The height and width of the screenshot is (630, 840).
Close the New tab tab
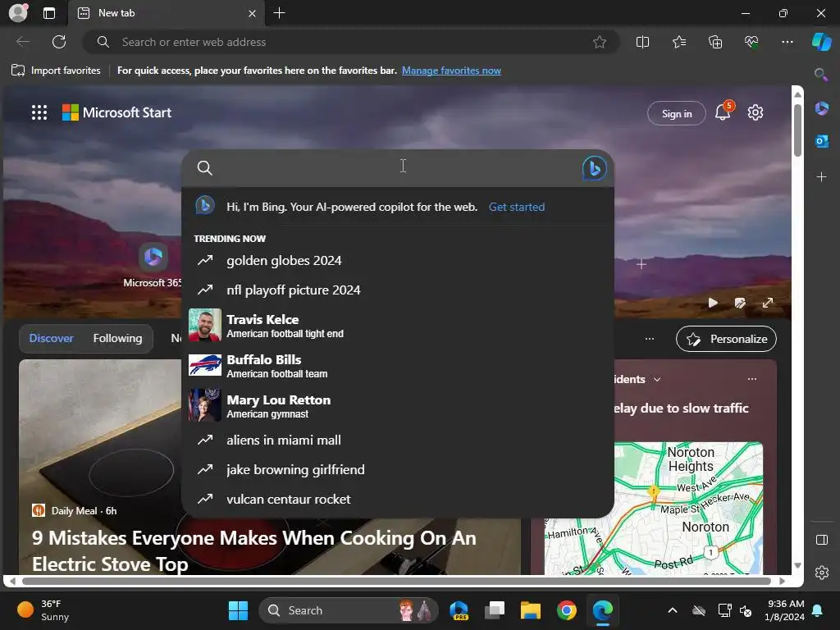coord(252,13)
